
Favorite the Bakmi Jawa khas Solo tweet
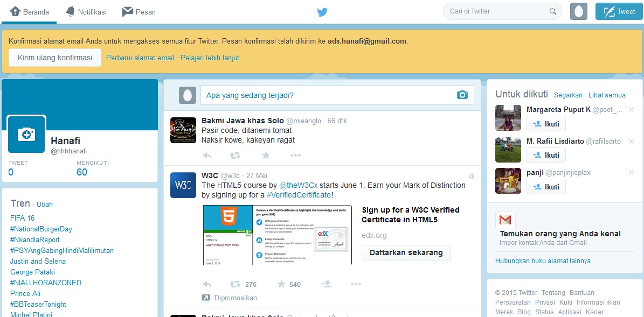[266, 156]
